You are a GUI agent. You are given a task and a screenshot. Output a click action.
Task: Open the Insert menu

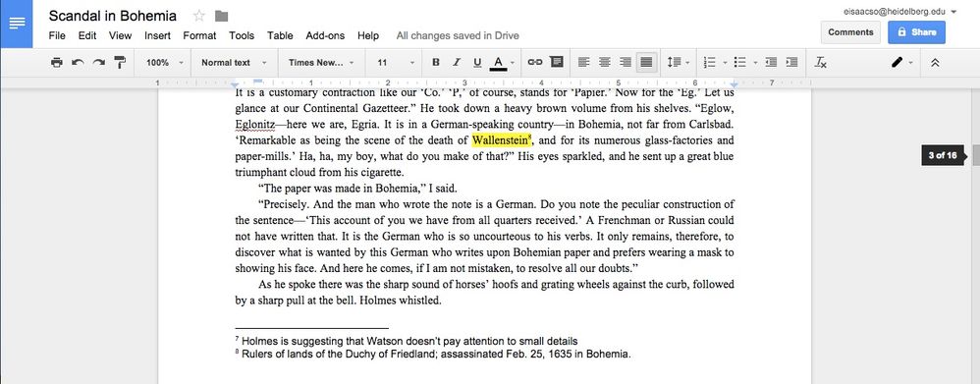pos(157,35)
